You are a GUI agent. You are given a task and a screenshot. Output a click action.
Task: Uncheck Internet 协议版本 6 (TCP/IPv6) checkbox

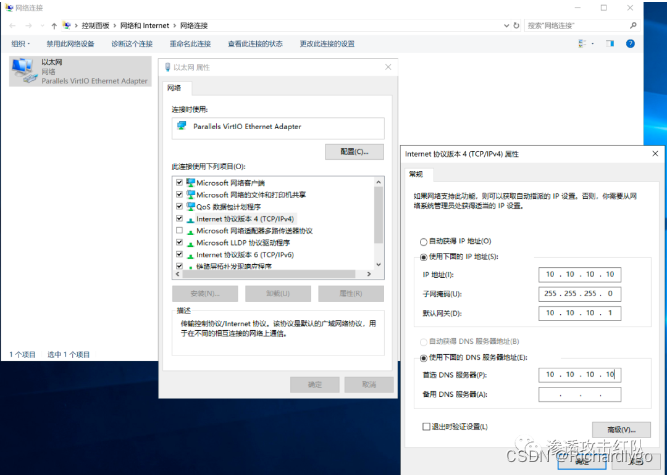click(x=179, y=254)
